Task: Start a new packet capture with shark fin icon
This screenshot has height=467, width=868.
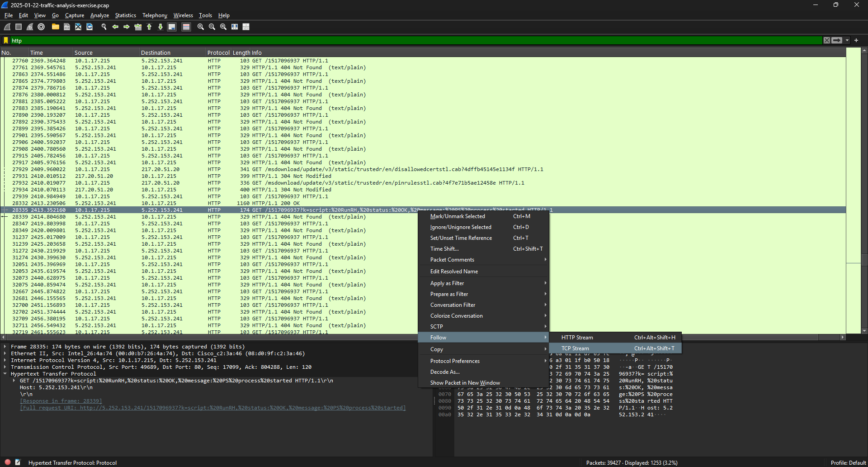Action: point(7,27)
